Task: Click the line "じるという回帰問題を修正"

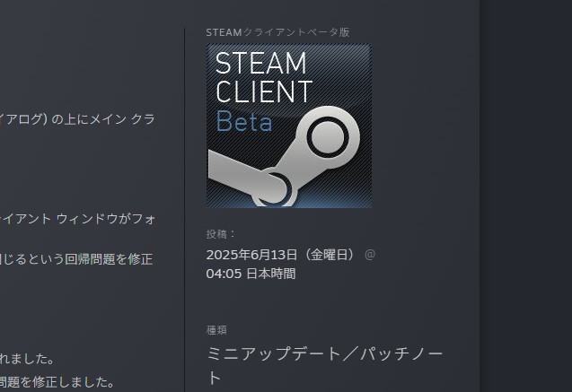Action: tap(77, 259)
